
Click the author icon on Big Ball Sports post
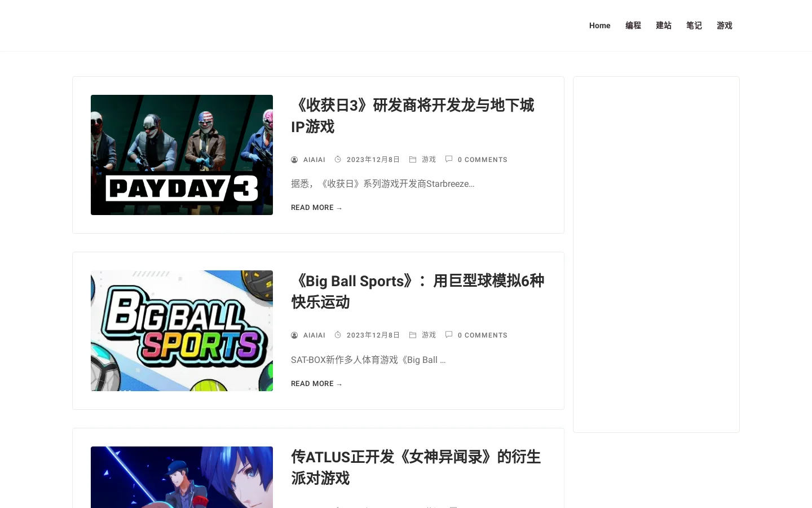click(294, 335)
